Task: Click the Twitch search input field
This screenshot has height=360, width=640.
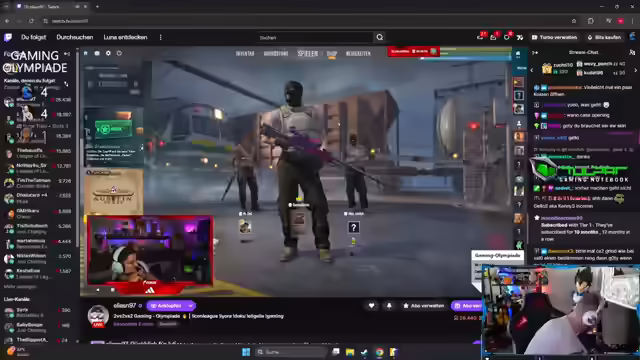Action: click(x=315, y=38)
